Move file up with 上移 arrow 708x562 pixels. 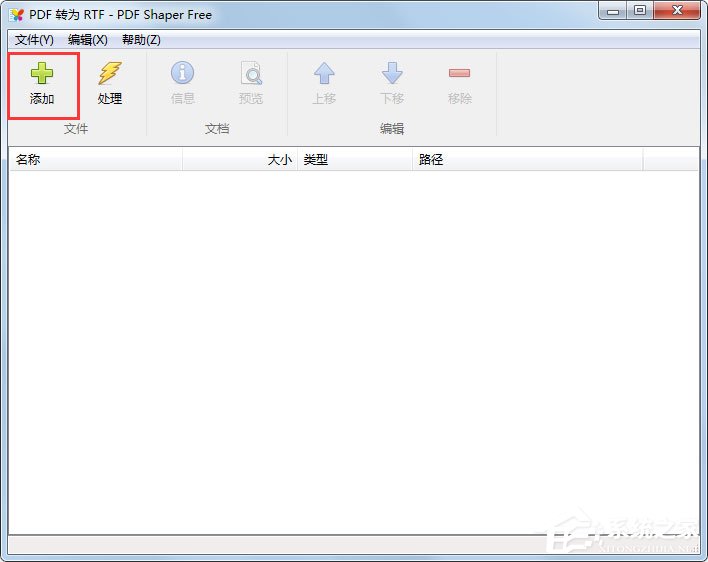point(324,73)
